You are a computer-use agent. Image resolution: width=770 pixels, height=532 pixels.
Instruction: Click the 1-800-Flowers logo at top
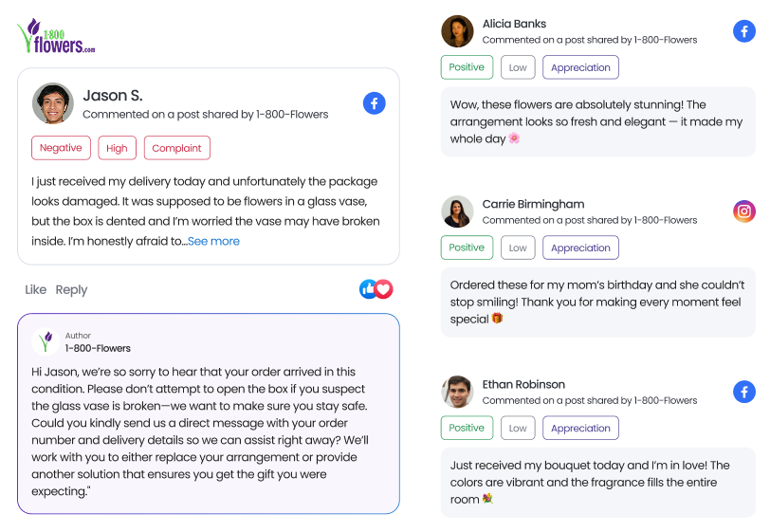56,36
